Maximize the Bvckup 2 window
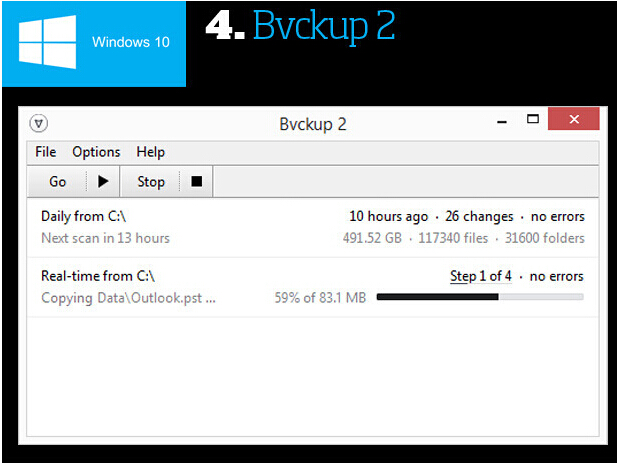Viewport: 619px width, 465px height. 533,120
